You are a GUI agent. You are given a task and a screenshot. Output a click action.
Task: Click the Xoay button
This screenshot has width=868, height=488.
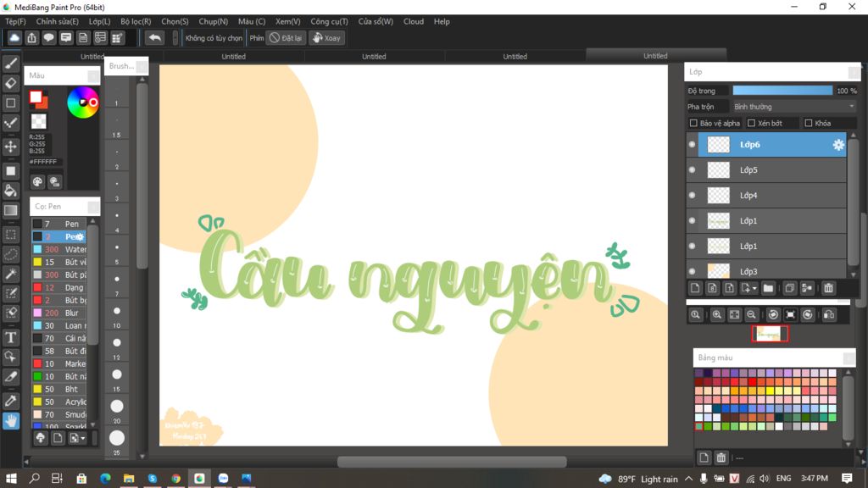tap(326, 37)
